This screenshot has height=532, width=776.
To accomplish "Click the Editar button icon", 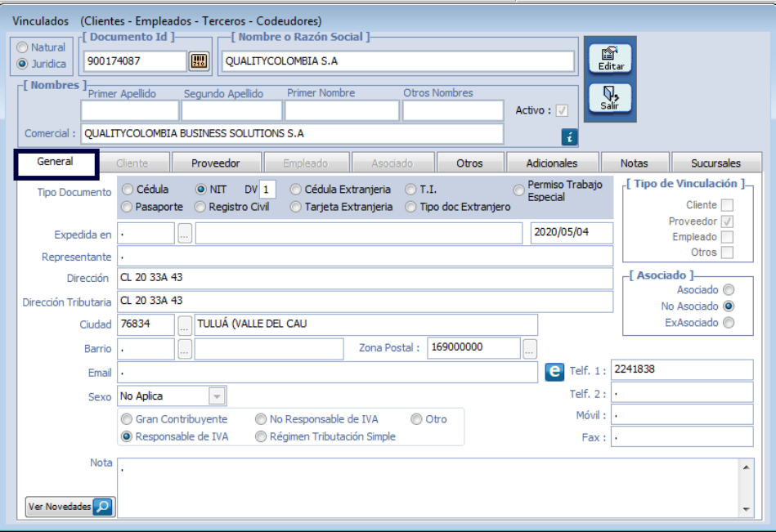I will click(x=610, y=59).
